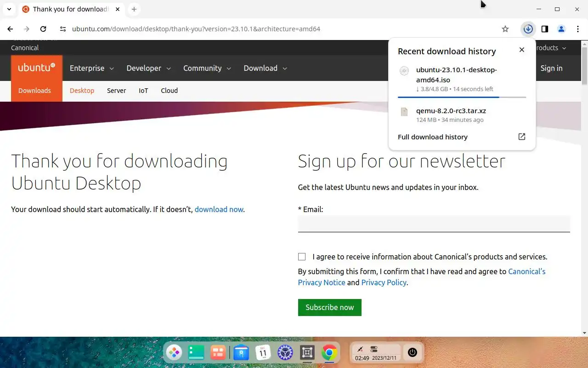588x368 pixels.
Task: Click the '3.8/4.8 GB • 14 seconds left' status
Action: pos(455,89)
